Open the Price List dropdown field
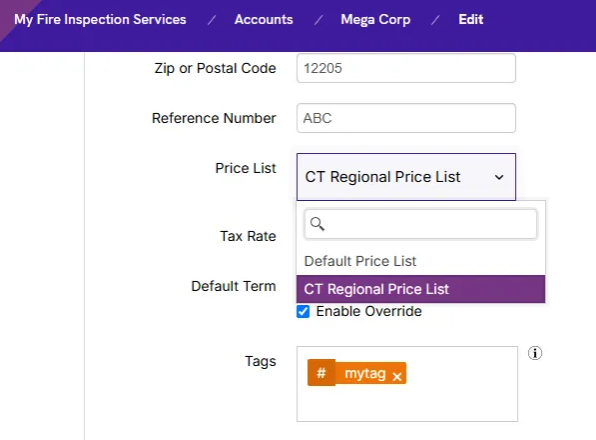 coord(406,177)
